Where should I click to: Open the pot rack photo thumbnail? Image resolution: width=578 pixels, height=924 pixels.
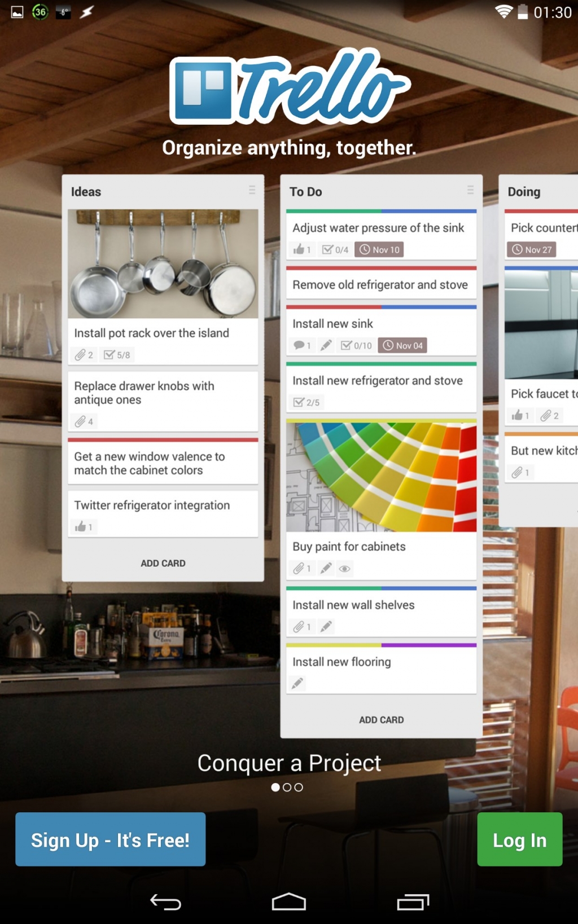coord(163,263)
